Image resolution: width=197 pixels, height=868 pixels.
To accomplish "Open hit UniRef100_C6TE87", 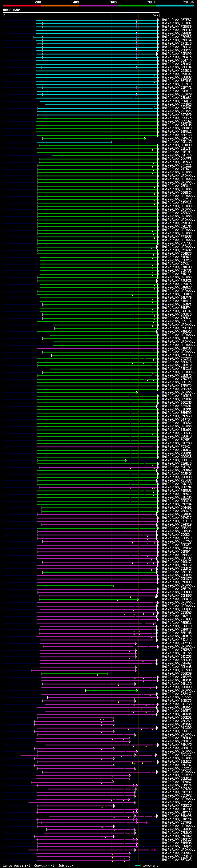I will point(177,20).
